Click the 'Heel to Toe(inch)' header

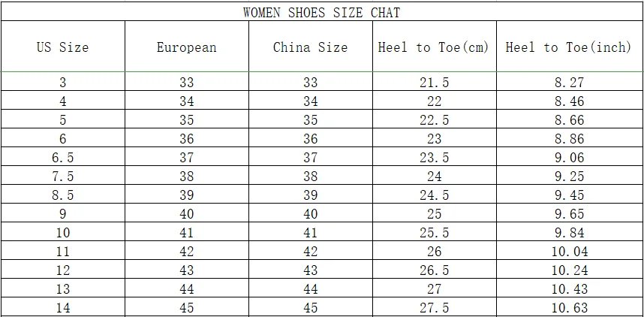click(x=569, y=47)
